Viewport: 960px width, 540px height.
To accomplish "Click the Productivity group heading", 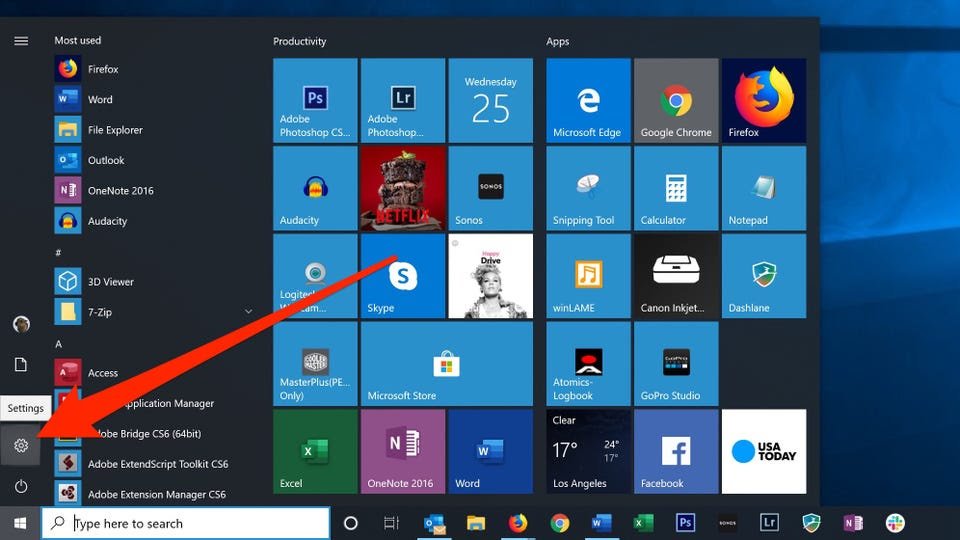I will (299, 41).
